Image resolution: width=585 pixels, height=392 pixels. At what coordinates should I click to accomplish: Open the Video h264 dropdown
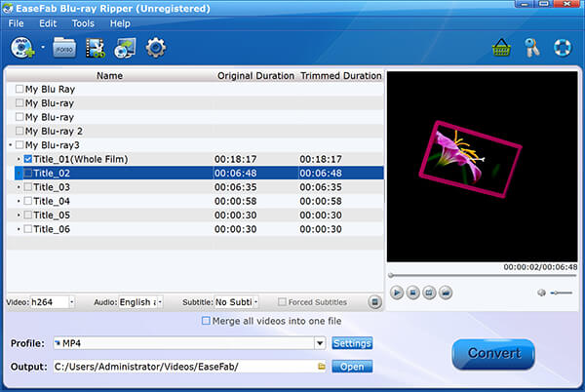(x=71, y=301)
